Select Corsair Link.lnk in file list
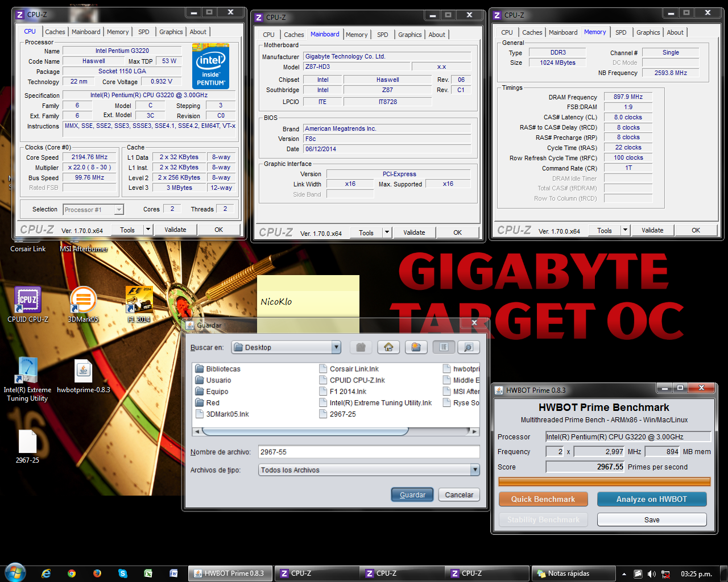The image size is (728, 582). (x=349, y=369)
